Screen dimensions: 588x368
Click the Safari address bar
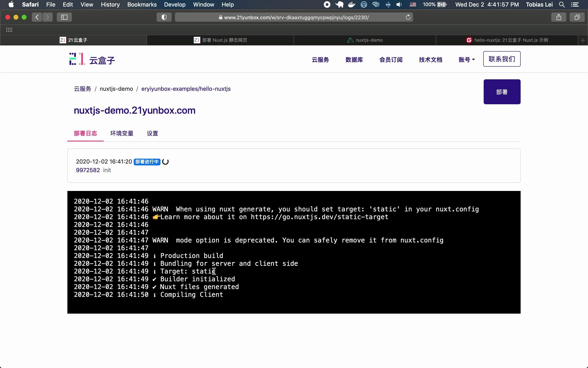pos(294,17)
